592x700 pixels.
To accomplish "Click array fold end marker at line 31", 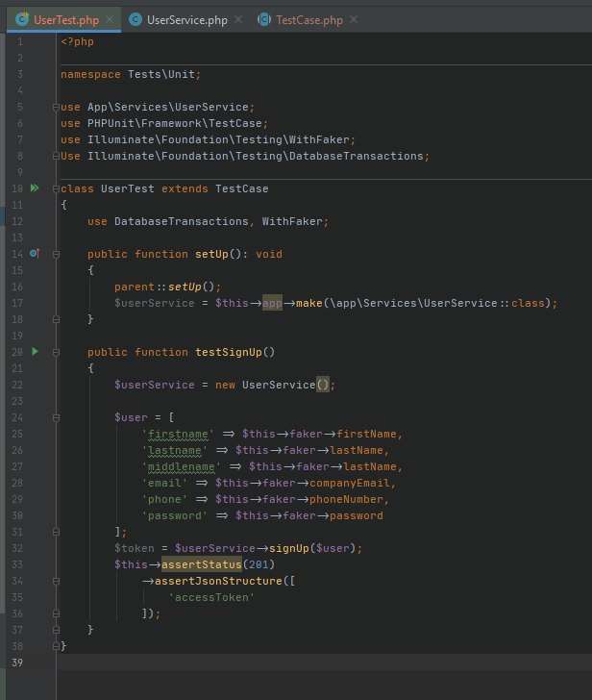I will (56, 532).
